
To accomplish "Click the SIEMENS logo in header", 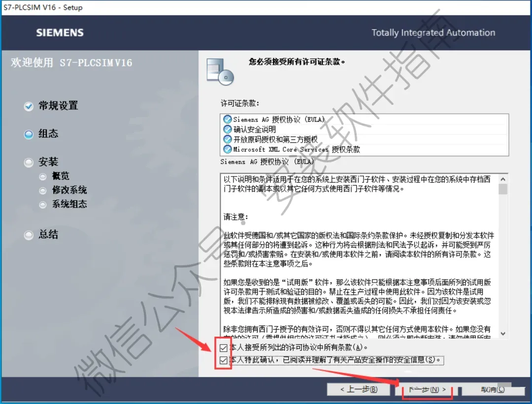I will [x=60, y=32].
